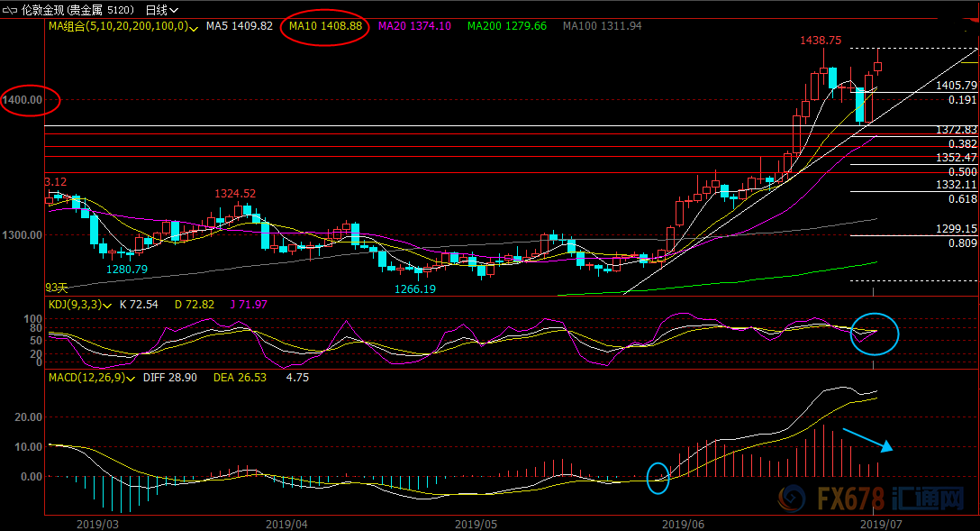Viewport: 980px width, 531px height.
Task: Click the 0.382 retracement label
Action: click(x=963, y=144)
